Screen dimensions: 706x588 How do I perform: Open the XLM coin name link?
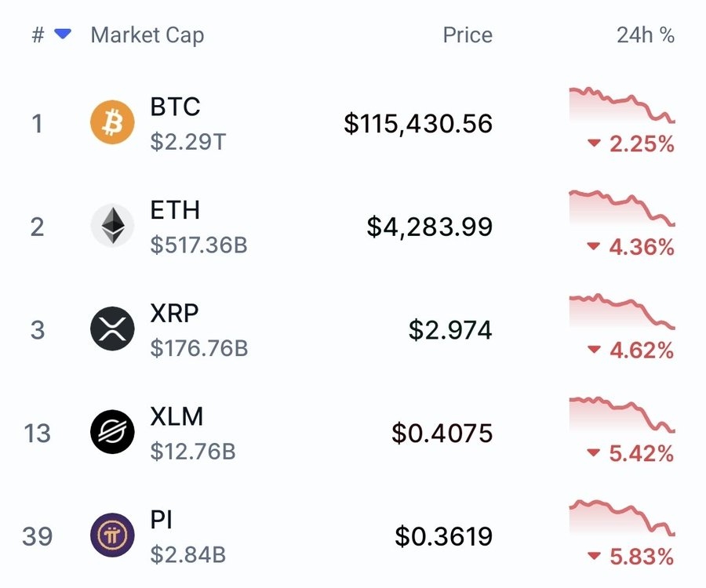176,416
